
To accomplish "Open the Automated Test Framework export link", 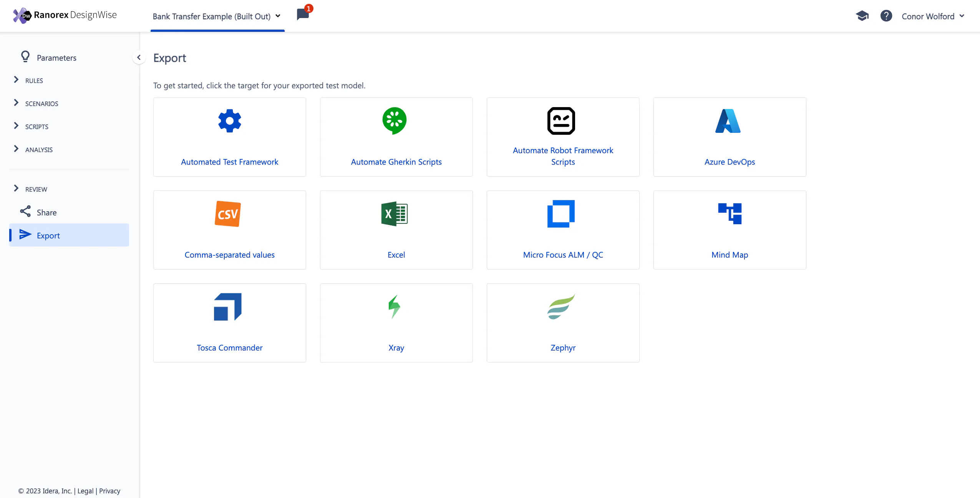I will click(230, 162).
